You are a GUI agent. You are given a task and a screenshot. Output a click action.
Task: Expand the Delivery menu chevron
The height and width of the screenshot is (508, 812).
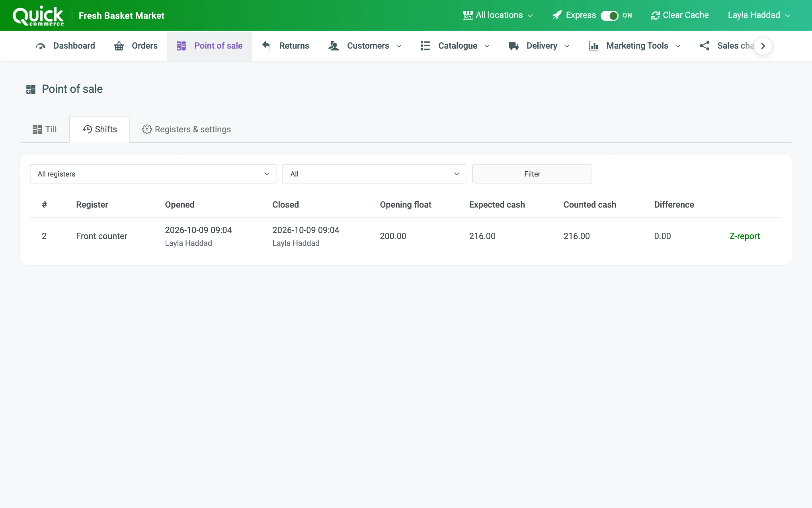tap(567, 46)
